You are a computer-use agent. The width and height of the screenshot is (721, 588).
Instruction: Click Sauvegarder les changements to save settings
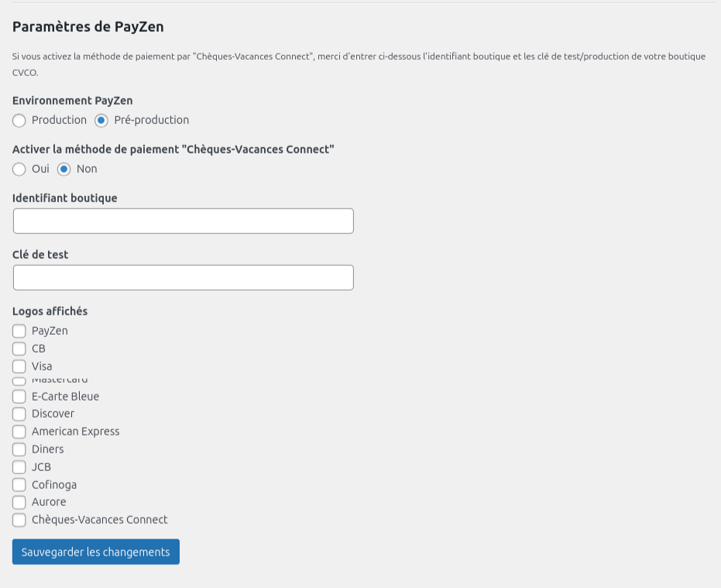point(95,552)
